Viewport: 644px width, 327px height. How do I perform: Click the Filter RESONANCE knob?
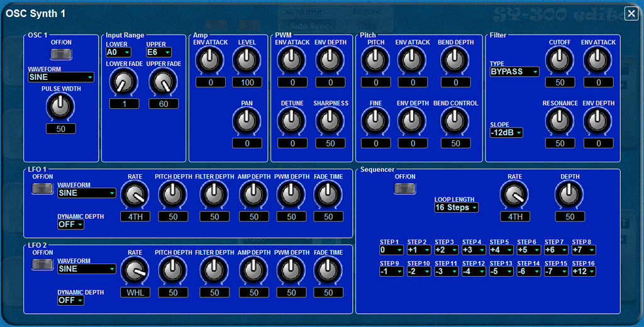559,121
